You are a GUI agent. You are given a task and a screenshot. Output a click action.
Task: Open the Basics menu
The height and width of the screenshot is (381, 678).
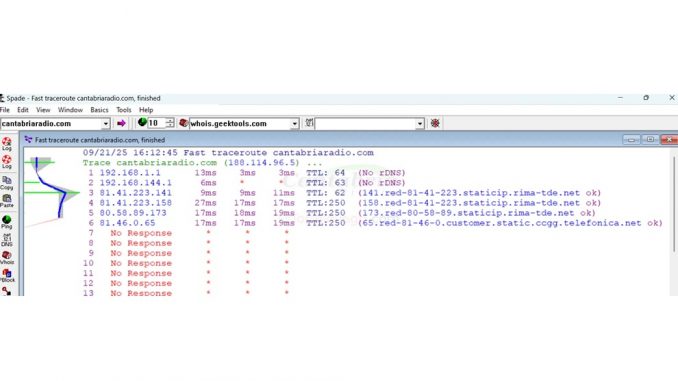(x=99, y=110)
